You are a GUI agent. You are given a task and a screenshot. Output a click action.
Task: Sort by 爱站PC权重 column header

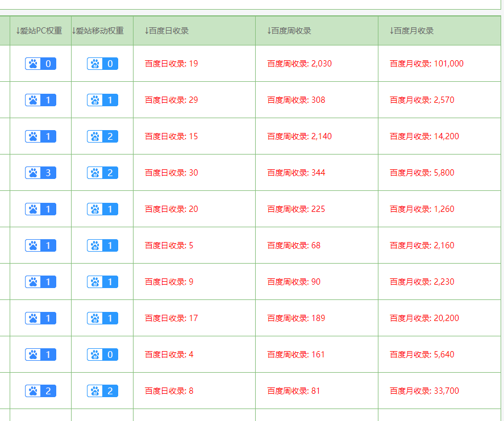click(39, 31)
